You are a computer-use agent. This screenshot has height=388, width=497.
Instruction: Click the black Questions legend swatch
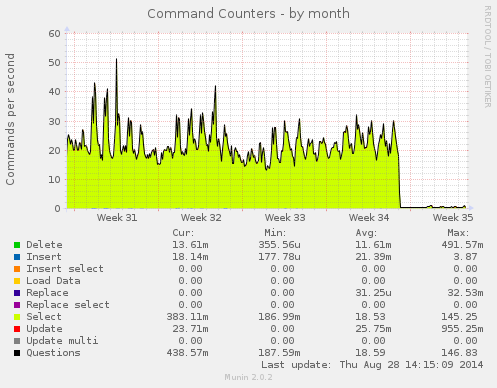(x=17, y=353)
